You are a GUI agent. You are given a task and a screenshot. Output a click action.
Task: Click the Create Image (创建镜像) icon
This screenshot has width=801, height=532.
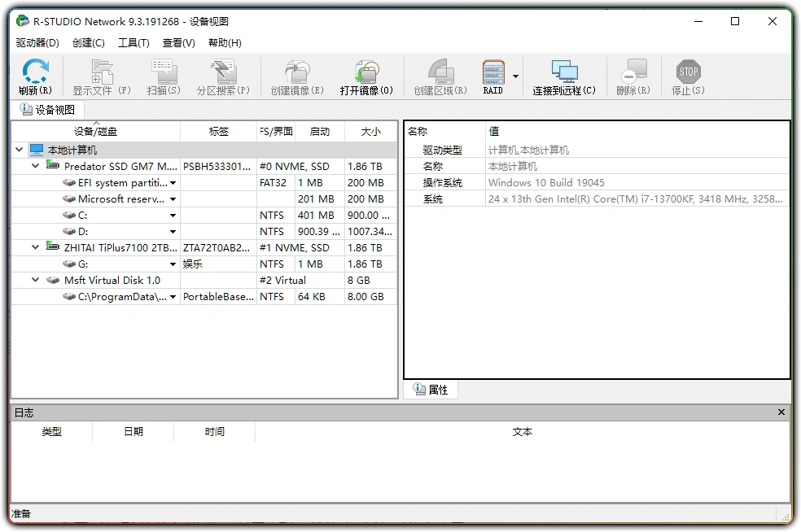(x=297, y=72)
